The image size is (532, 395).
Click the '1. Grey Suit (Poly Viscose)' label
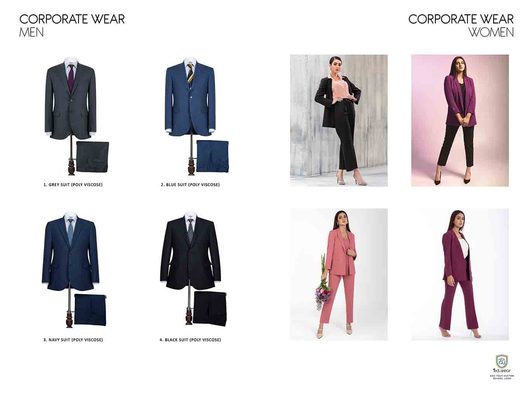(x=73, y=185)
